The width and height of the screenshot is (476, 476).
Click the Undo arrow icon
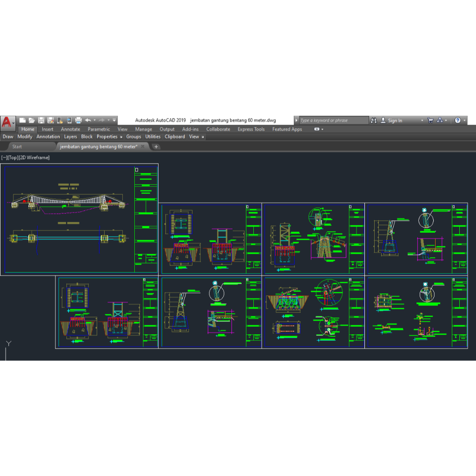pyautogui.click(x=88, y=120)
